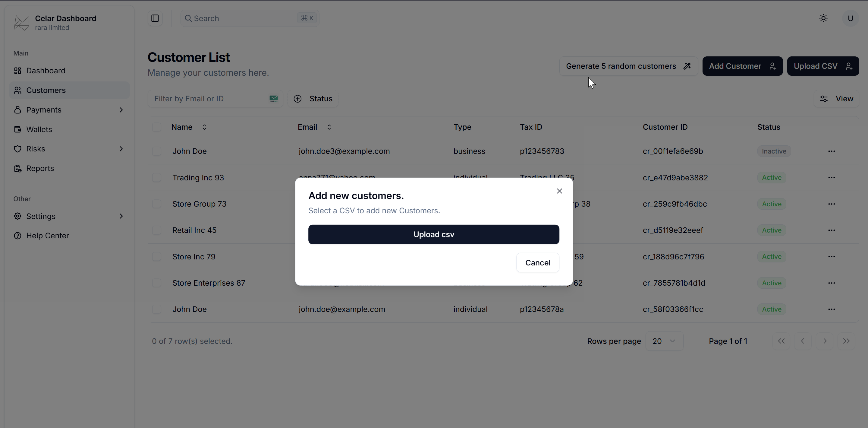Toggle the sidebar panel icon
Viewport: 868px width, 428px height.
(155, 18)
